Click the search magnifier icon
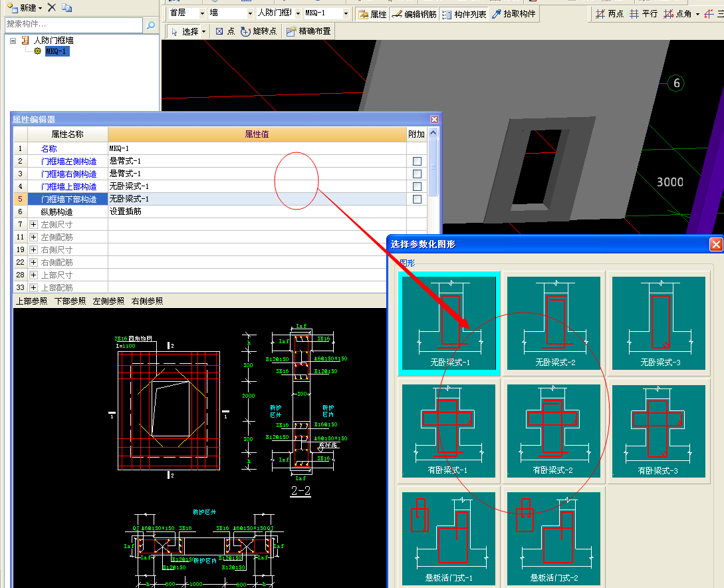Screen dimensions: 724x588 tap(150, 25)
